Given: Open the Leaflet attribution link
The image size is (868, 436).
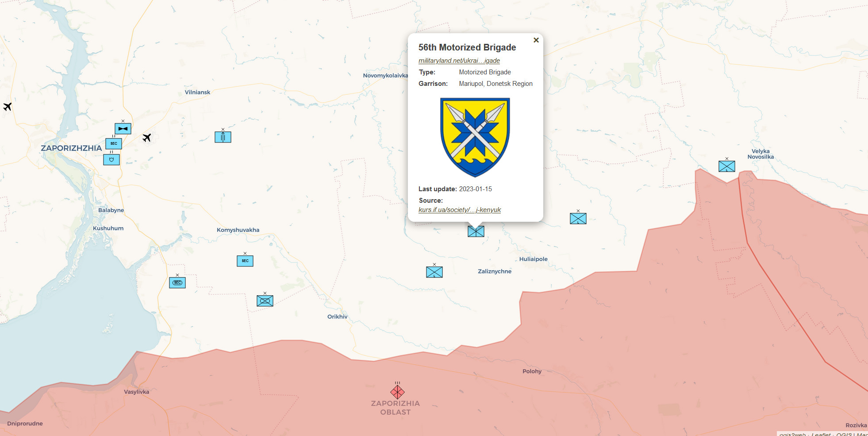Looking at the screenshot, I should coord(821,434).
